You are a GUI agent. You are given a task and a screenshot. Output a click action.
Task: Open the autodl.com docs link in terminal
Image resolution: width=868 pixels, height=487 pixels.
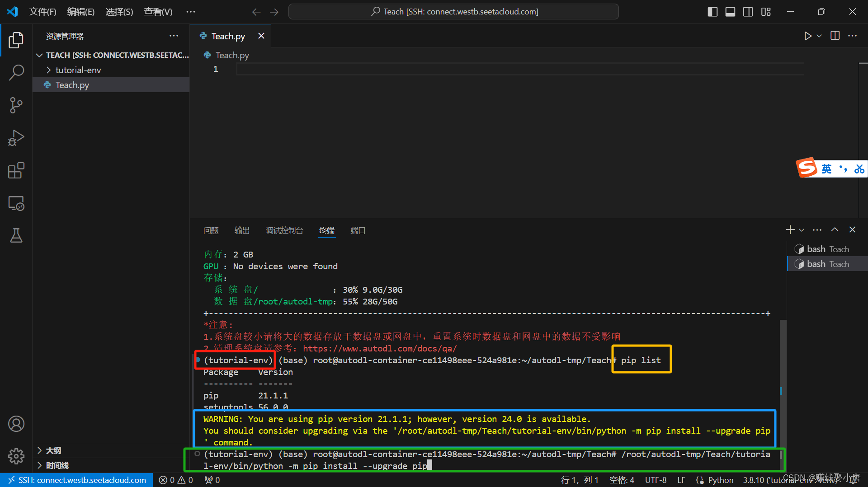click(x=380, y=348)
